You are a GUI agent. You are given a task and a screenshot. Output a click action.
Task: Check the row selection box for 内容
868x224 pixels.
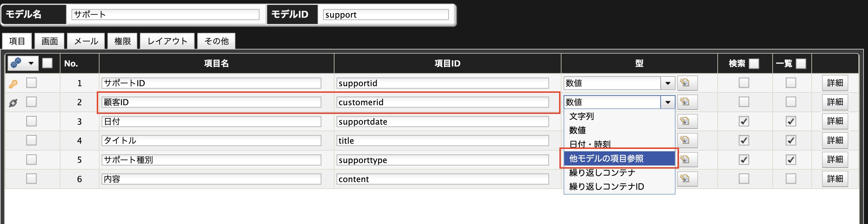[31, 179]
